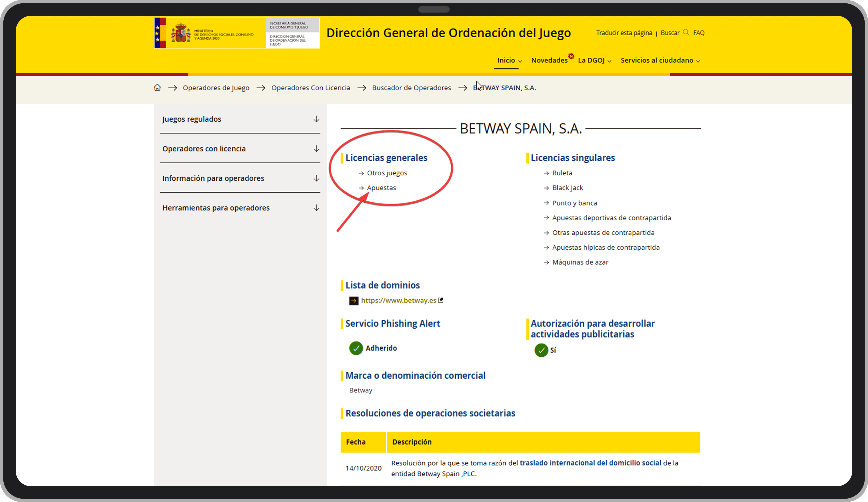Expand Información para operadores section

(x=241, y=179)
